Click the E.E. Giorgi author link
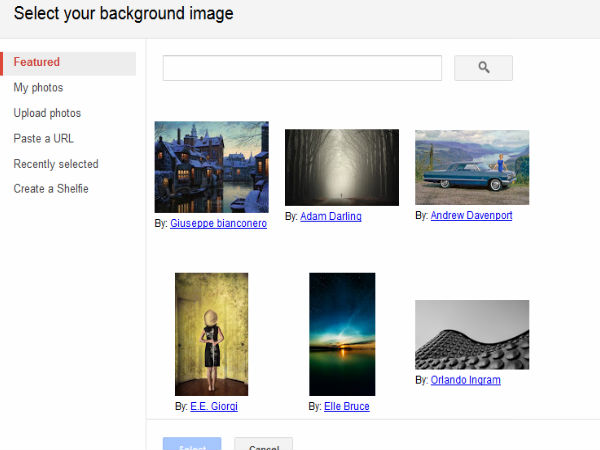The width and height of the screenshot is (600, 450). 214,407
